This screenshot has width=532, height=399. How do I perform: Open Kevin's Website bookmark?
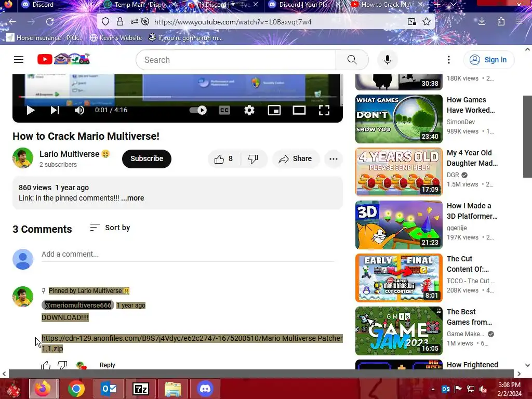[x=116, y=37]
